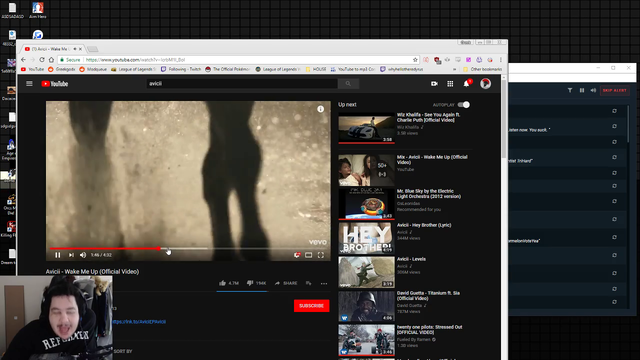Screen dimensions: 640x360
Task: Open The Official Pokémon bookmark
Action: click(x=228, y=69)
